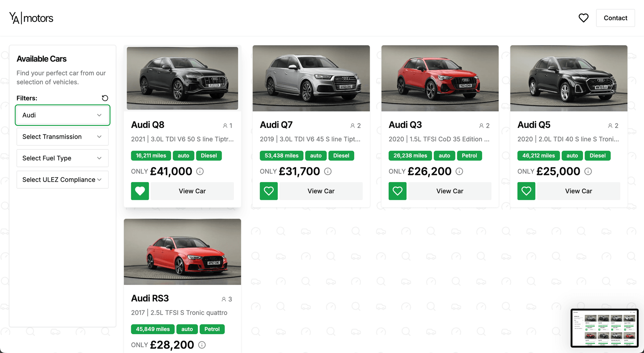Open the favourites heart icon in header
The image size is (644, 353).
click(583, 18)
